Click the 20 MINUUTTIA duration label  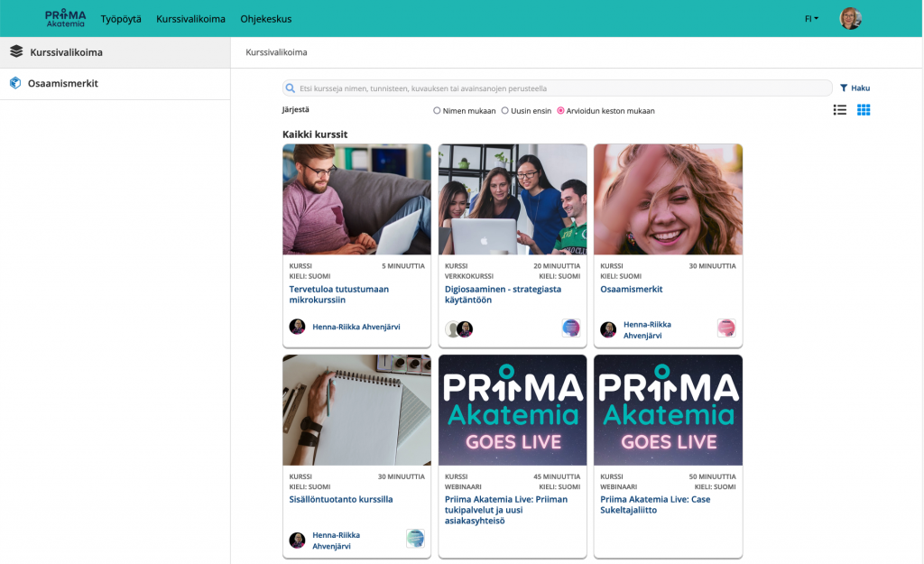click(x=557, y=266)
